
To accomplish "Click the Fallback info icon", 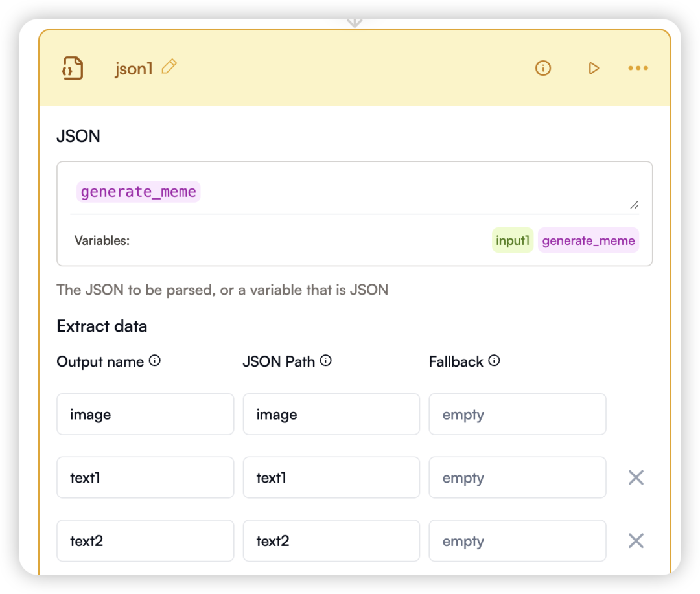I will 495,361.
